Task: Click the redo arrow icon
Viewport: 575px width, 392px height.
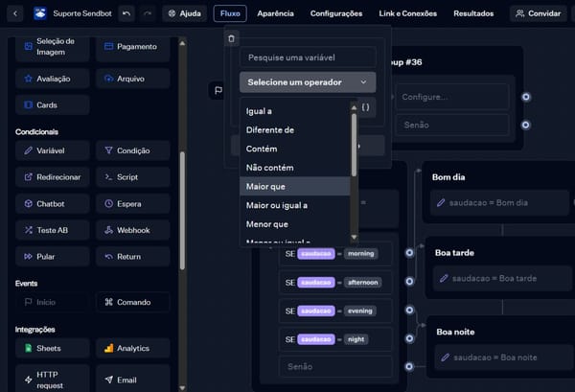Action: [148, 13]
